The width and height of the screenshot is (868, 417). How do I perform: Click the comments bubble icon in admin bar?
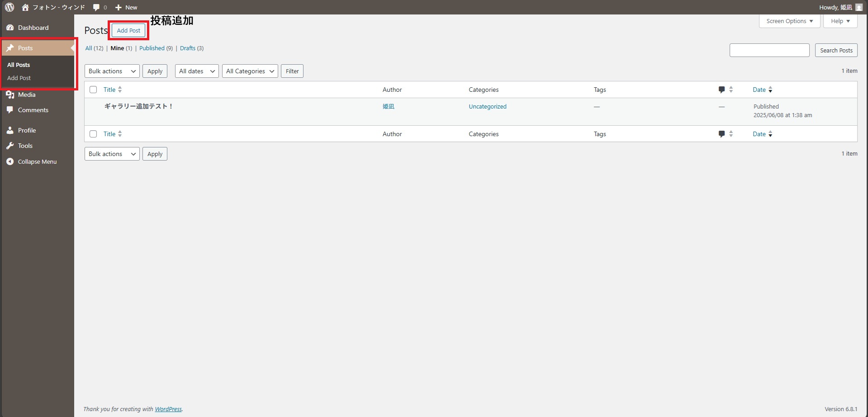click(x=96, y=7)
